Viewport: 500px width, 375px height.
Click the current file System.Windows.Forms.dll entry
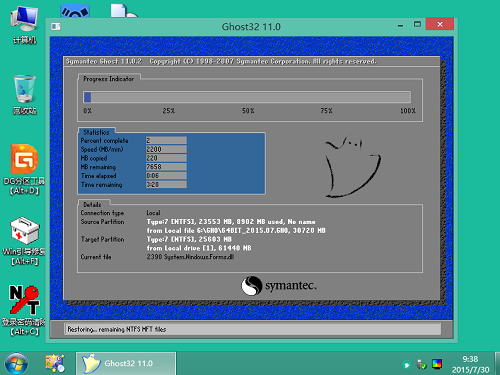[x=190, y=257]
